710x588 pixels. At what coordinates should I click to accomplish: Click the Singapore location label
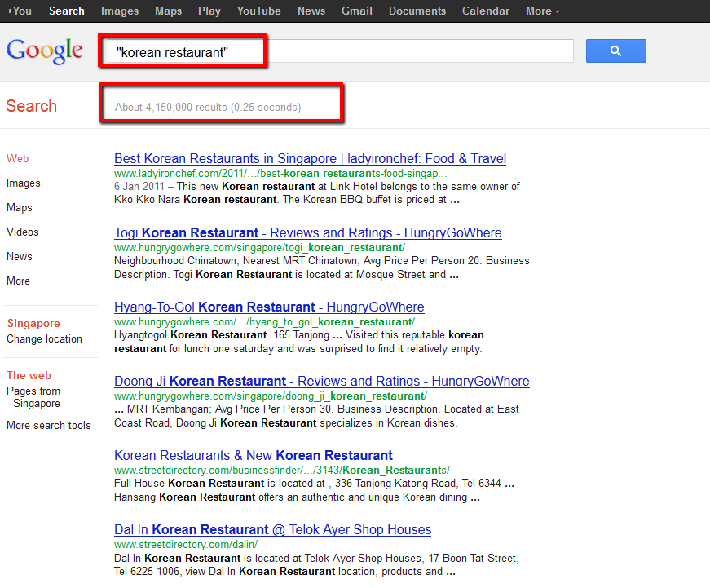33,324
